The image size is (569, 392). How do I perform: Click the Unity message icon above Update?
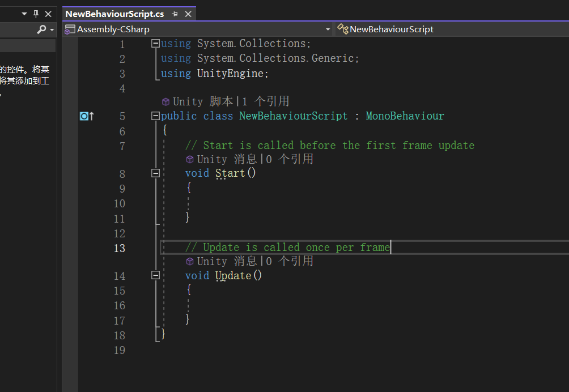click(x=190, y=262)
